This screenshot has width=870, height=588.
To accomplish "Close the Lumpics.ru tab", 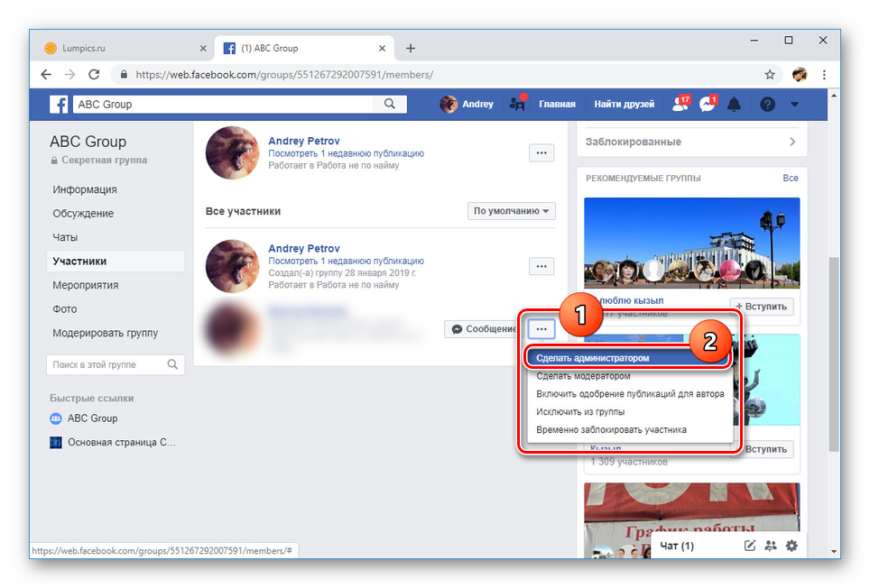I will point(203,48).
